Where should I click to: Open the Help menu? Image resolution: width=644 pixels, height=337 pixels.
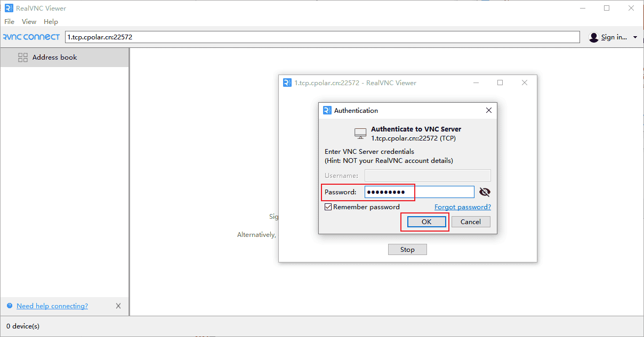pos(51,22)
